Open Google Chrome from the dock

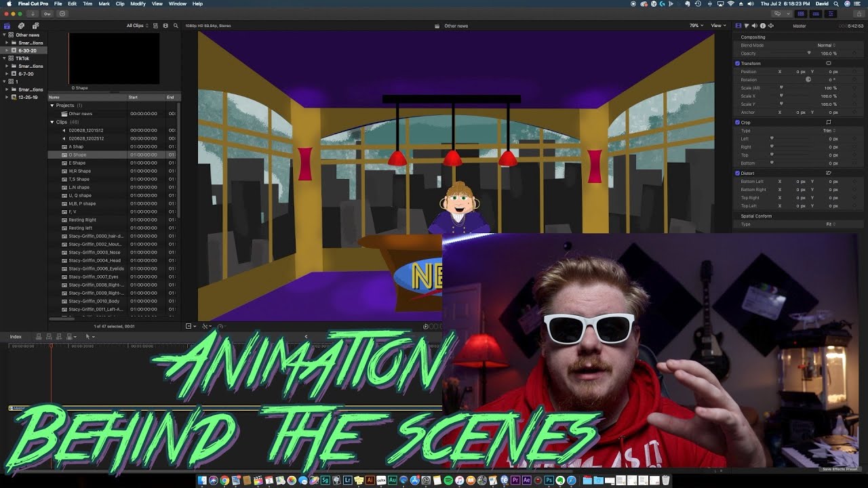pyautogui.click(x=224, y=481)
